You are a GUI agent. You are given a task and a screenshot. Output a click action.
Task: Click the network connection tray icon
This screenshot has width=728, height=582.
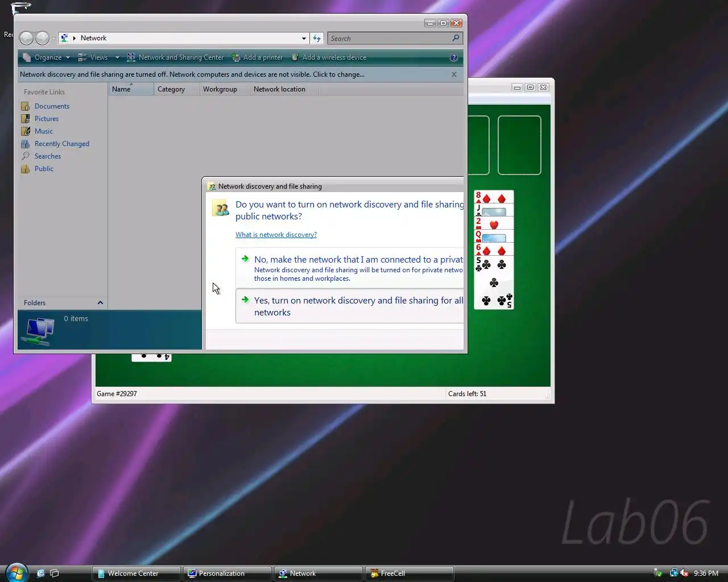(673, 573)
